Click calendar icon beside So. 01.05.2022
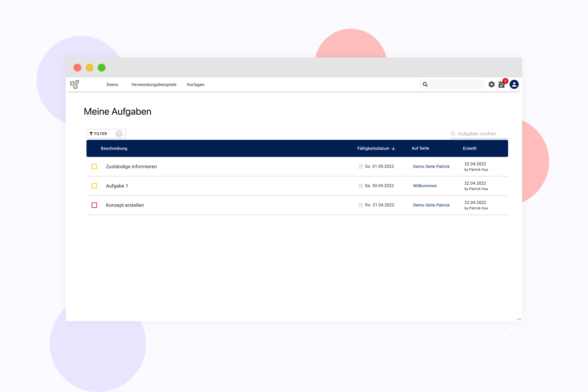Viewport: 588px width, 392px height. [x=360, y=166]
